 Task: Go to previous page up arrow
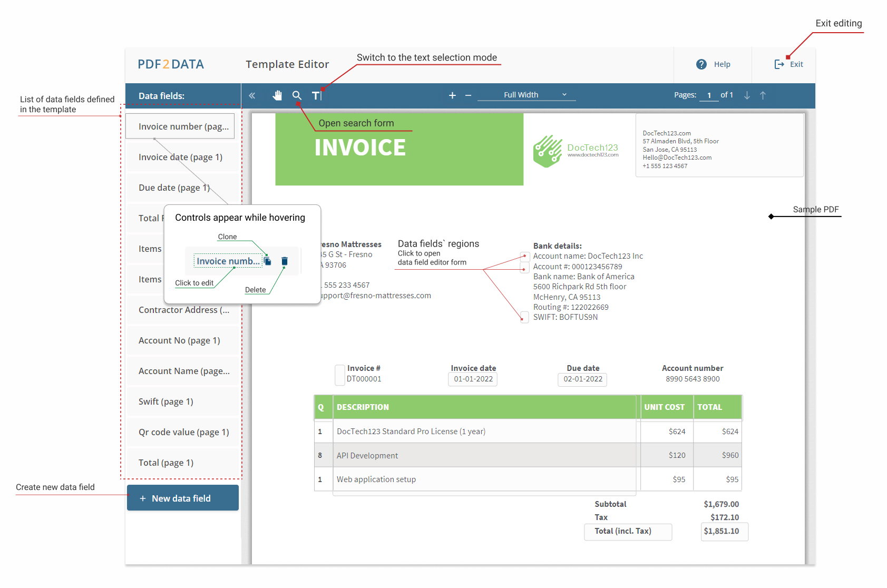point(763,95)
